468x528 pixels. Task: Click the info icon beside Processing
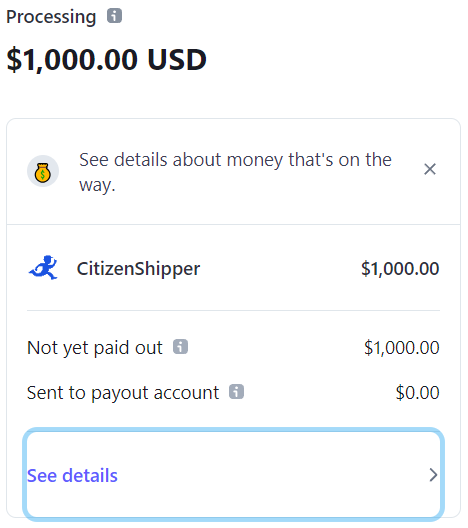[x=114, y=16]
